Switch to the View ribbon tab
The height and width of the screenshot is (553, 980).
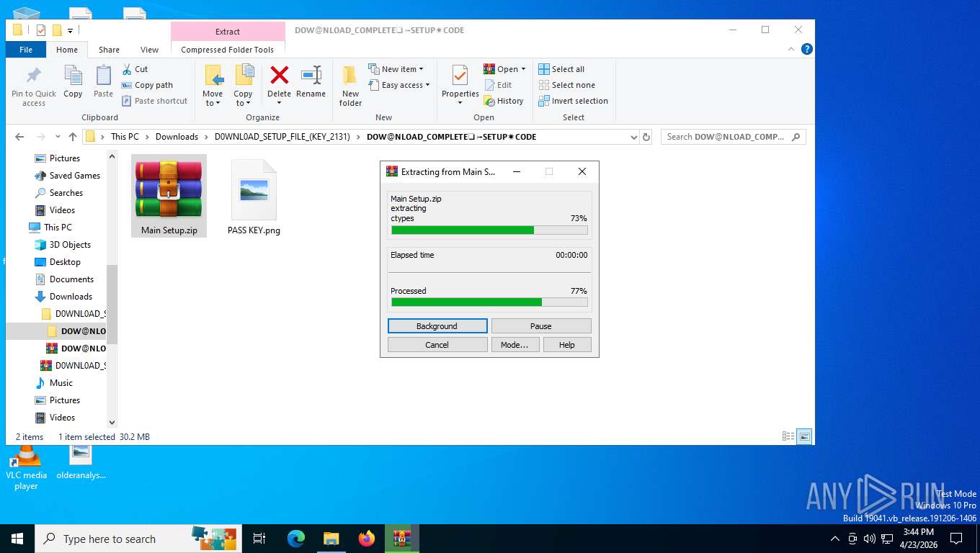[149, 50]
